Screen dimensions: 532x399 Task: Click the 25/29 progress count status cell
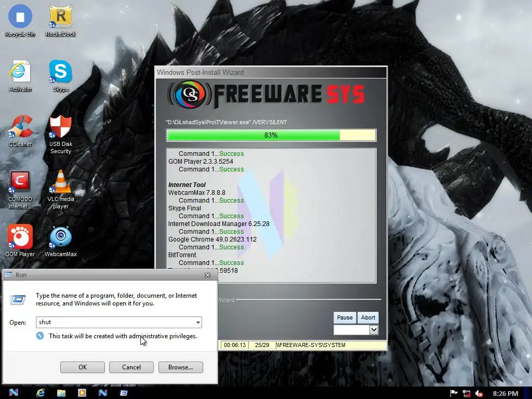click(262, 345)
